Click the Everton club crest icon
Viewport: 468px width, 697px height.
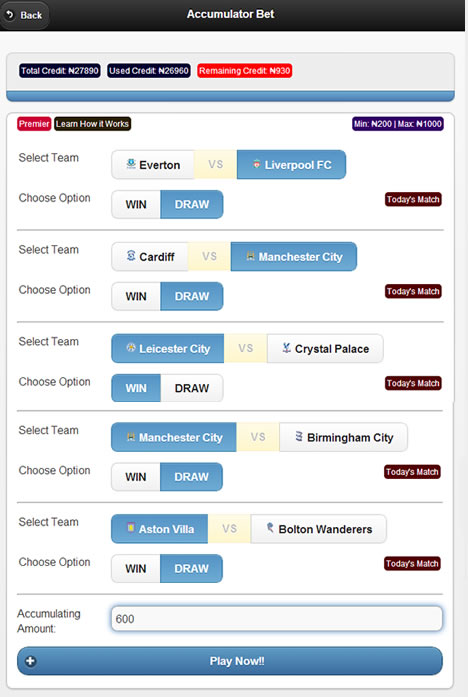click(x=131, y=164)
